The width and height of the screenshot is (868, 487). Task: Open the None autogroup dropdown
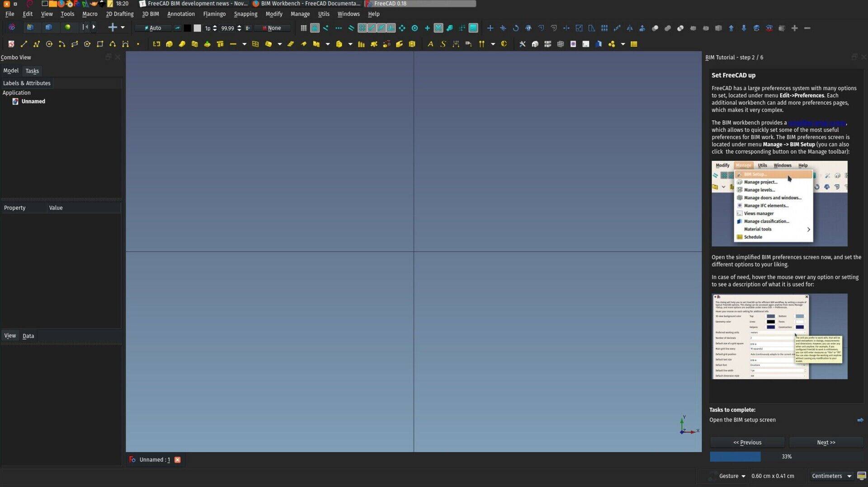(x=272, y=28)
